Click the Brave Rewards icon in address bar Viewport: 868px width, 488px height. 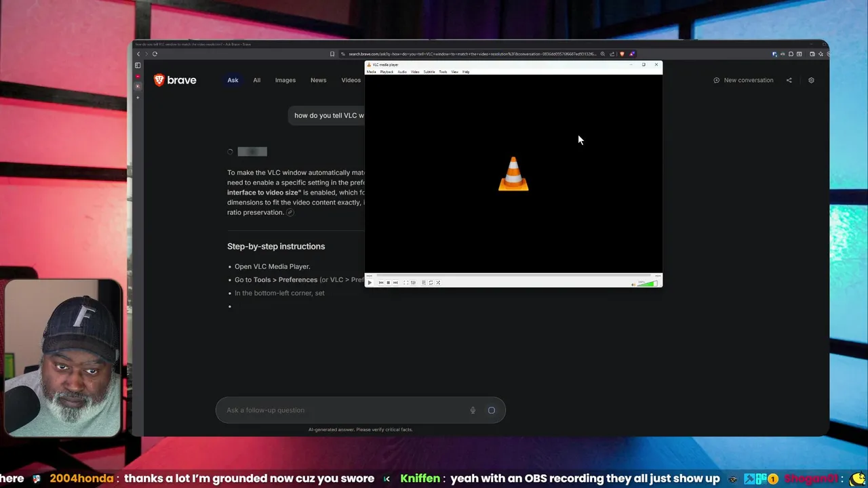coord(632,54)
